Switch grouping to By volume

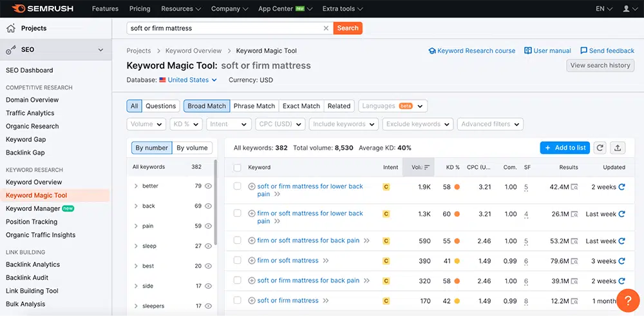[x=192, y=148]
